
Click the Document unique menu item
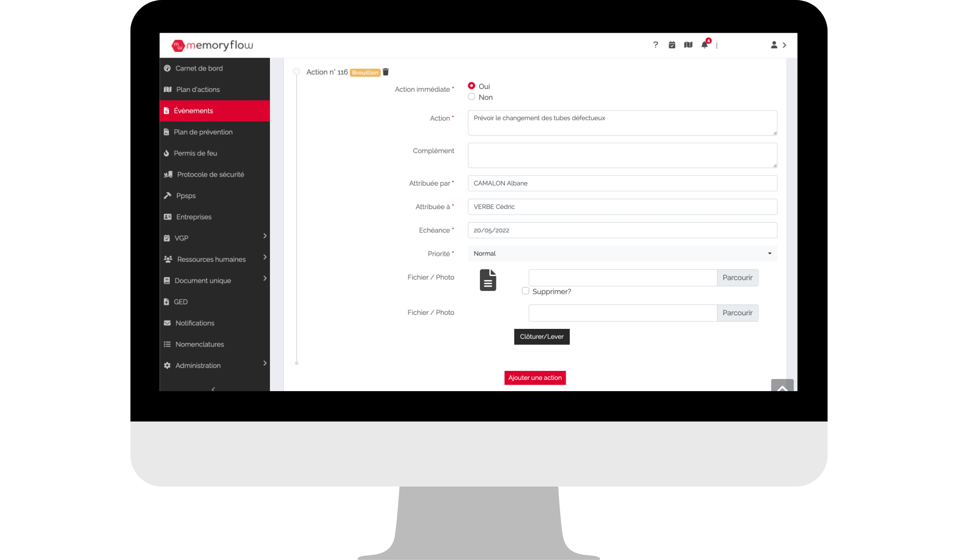click(202, 280)
